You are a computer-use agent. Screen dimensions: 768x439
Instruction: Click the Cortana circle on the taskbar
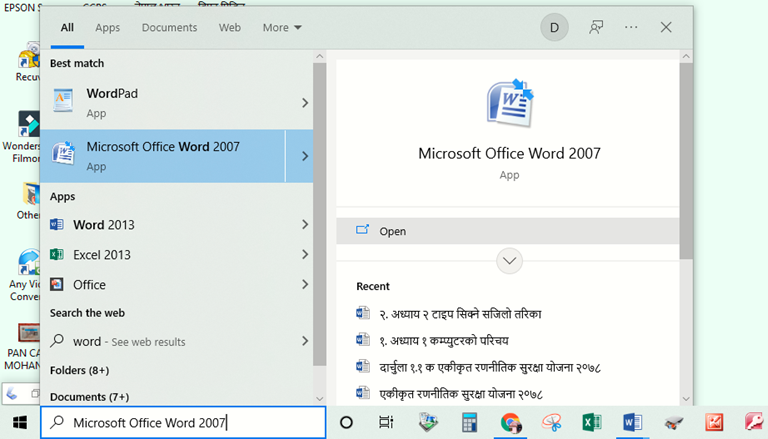click(x=346, y=422)
